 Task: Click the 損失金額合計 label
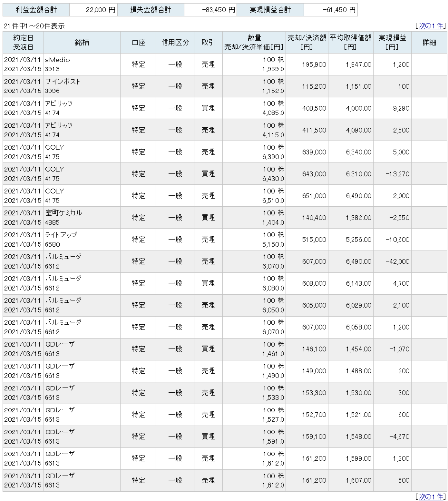tap(150, 10)
